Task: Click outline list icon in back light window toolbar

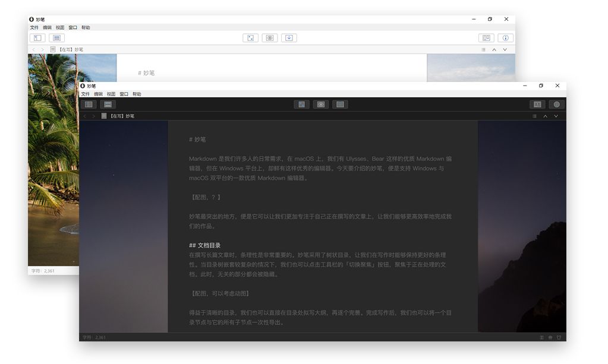Action: coord(56,38)
